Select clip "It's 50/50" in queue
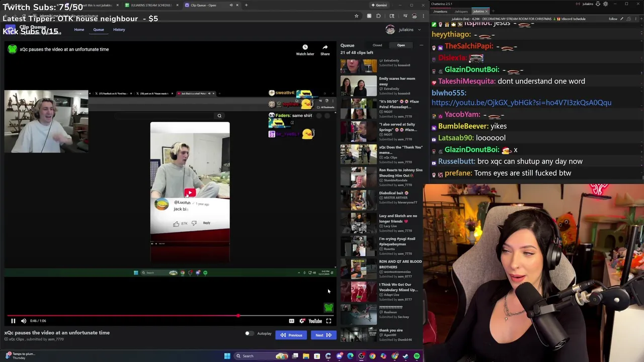The height and width of the screenshot is (362, 644). (x=381, y=108)
